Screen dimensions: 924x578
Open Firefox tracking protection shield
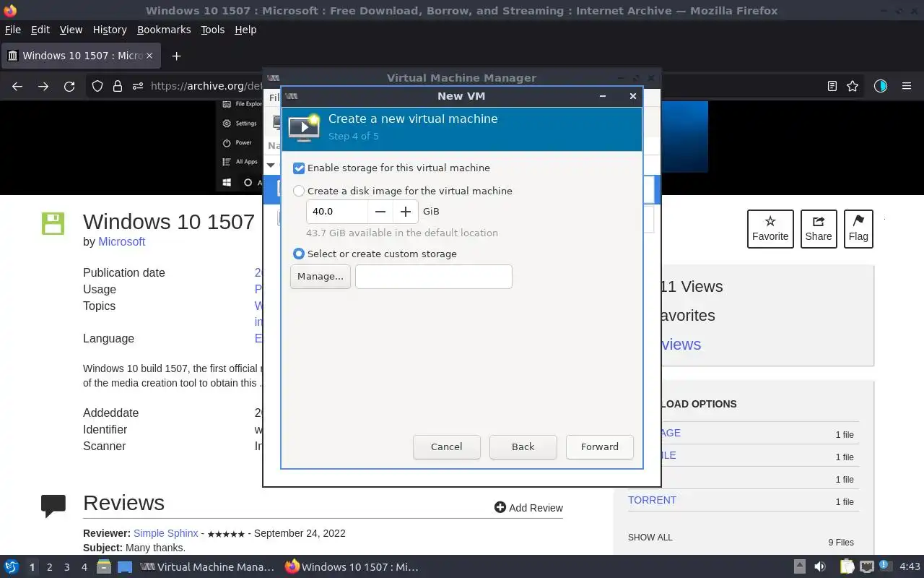pos(97,86)
